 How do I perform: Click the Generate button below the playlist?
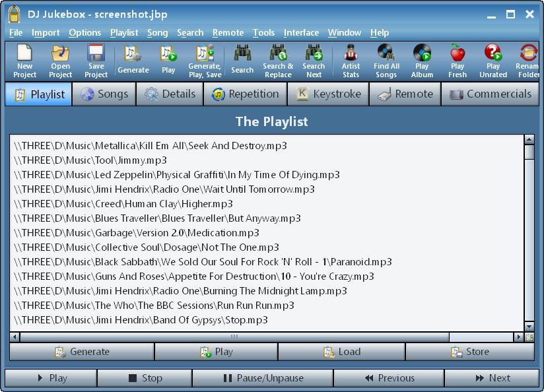81,352
